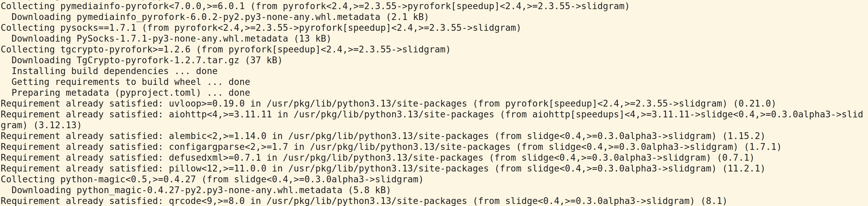The height and width of the screenshot is (206, 868).
Task: Click the 'tgcrypto-pyrofork>=1.2.6' text
Action: tap(125, 49)
